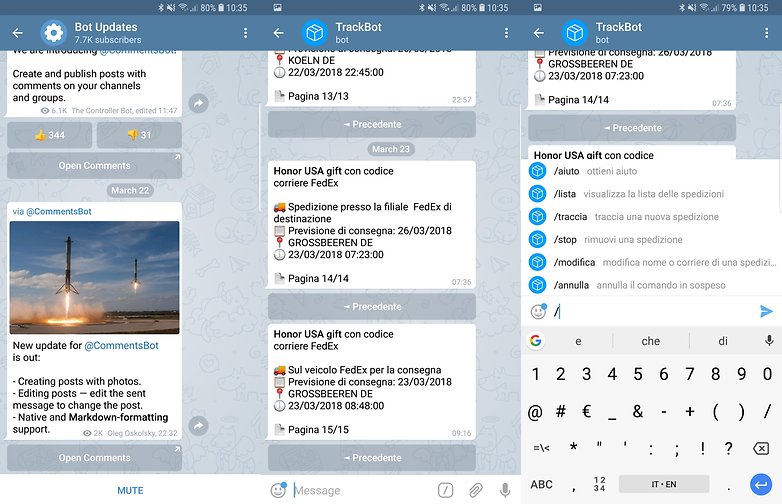Viewport: 782px width, 504px height.
Task: Open three-dot menu in Bot Updates header
Action: coord(245,33)
